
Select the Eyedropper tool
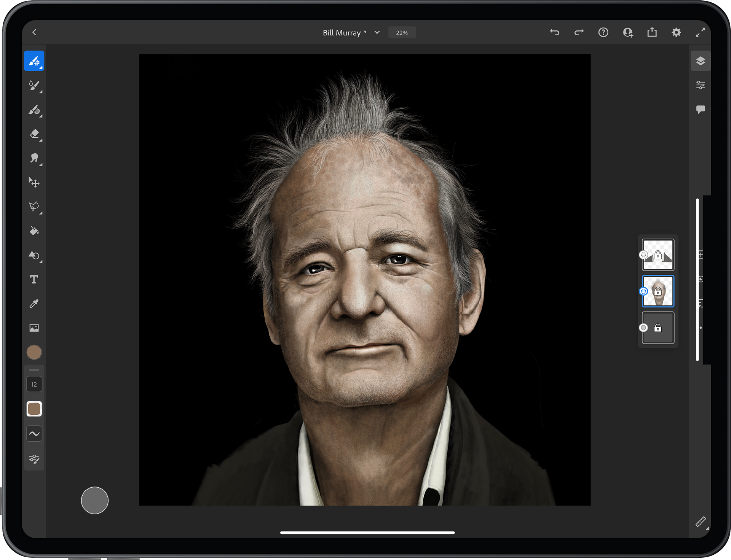34,304
